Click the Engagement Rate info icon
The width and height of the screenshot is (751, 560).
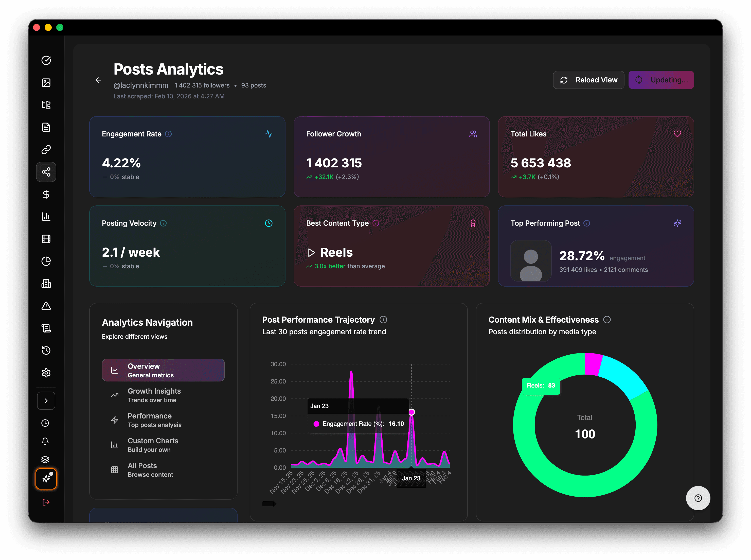click(x=168, y=134)
